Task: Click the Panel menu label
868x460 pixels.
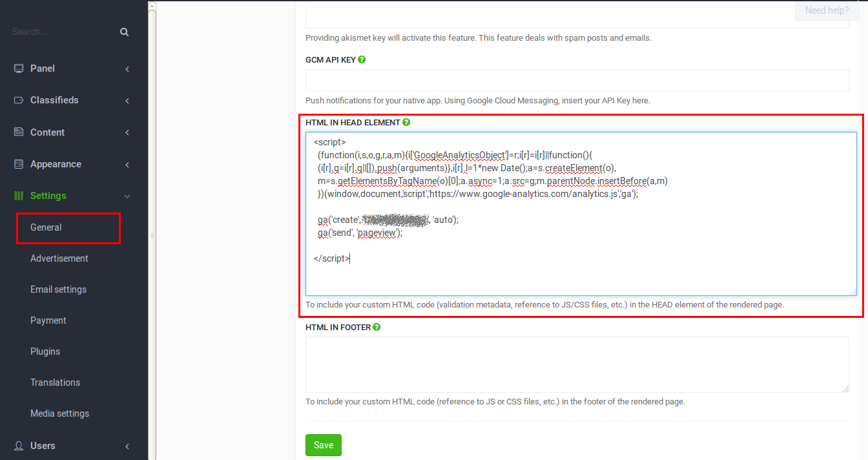Action: pyautogui.click(x=43, y=68)
